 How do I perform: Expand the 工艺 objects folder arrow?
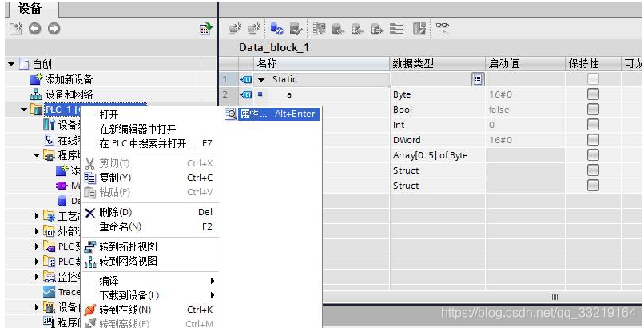[37, 216]
